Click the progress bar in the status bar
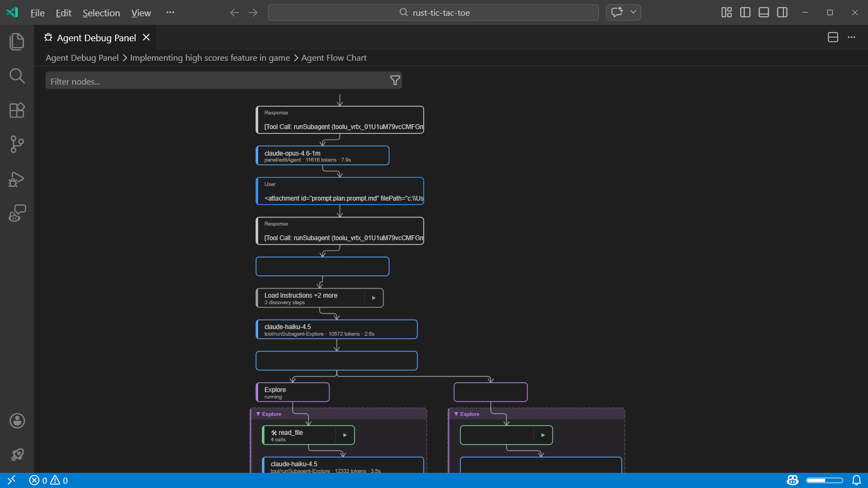Image resolution: width=868 pixels, height=488 pixels. [x=825, y=480]
